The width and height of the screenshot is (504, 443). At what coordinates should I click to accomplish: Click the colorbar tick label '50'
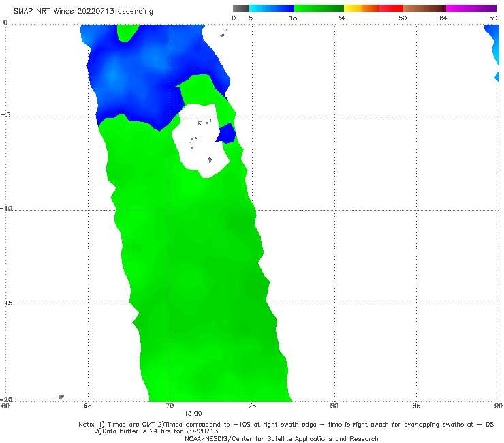click(403, 18)
